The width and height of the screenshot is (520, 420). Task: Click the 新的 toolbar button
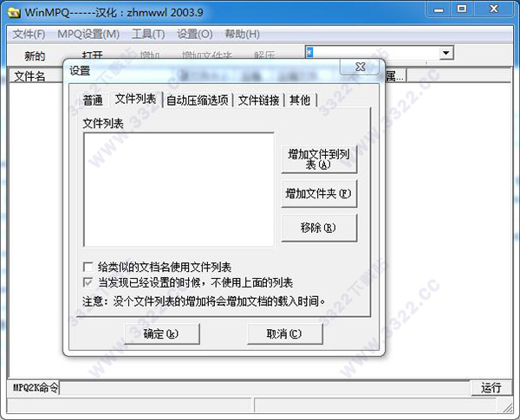pyautogui.click(x=35, y=55)
